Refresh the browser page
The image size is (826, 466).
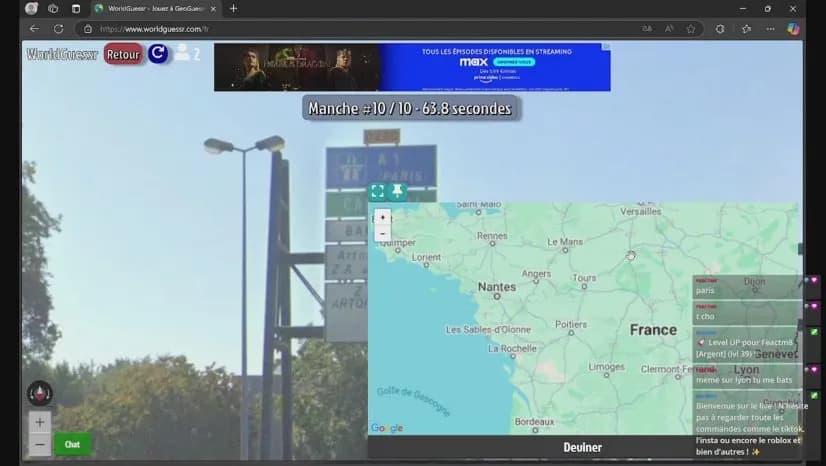click(x=58, y=29)
